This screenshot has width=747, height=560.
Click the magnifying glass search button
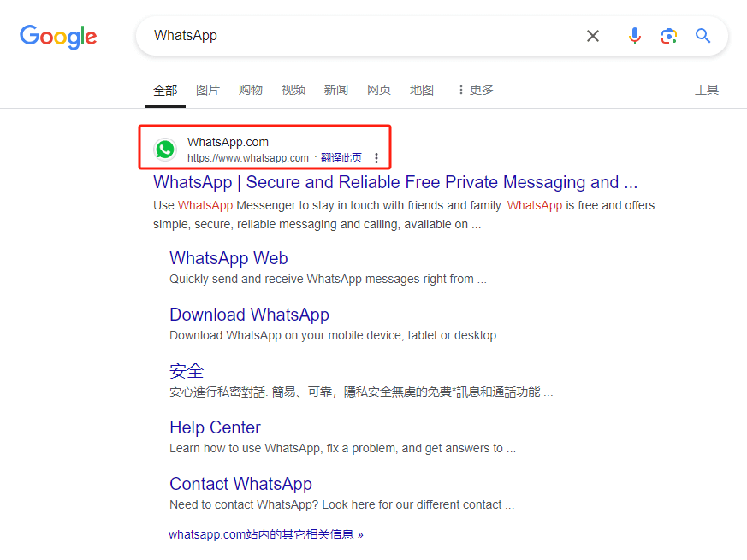coord(703,36)
